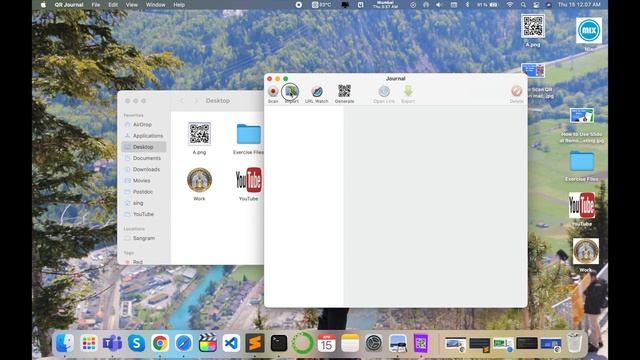Open the Edit menu
This screenshot has height=360, width=640.
click(113, 5)
